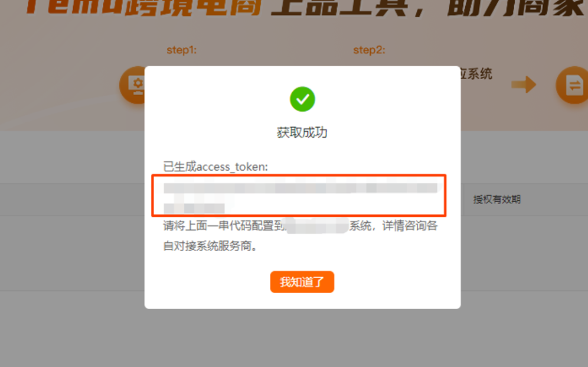Click the 我知道了 button

point(302,282)
